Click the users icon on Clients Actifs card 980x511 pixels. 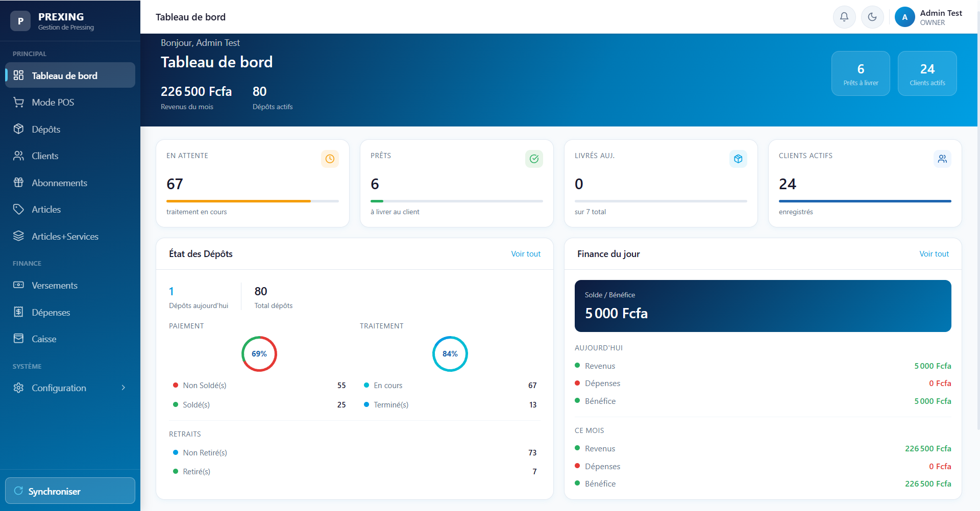point(942,159)
